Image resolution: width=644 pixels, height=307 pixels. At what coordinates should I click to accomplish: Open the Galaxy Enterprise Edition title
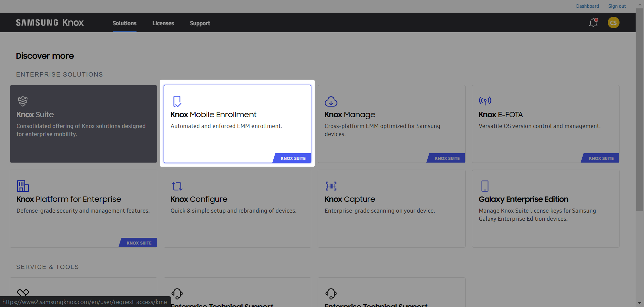click(x=524, y=200)
